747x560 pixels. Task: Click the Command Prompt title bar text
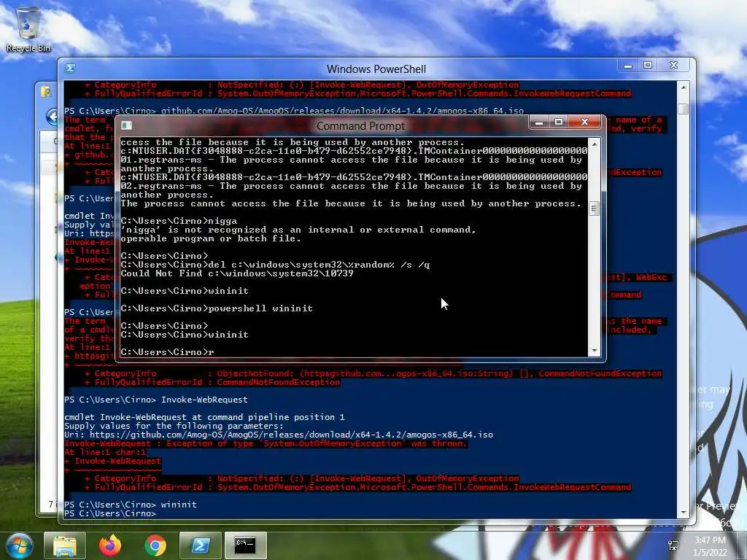[360, 125]
